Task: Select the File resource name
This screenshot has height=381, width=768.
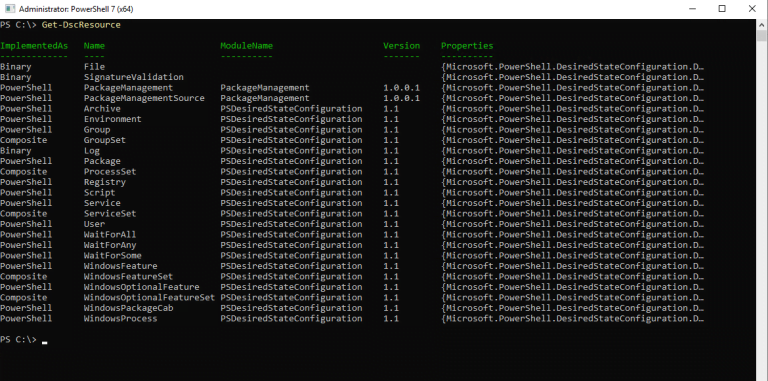Action: 94,67
